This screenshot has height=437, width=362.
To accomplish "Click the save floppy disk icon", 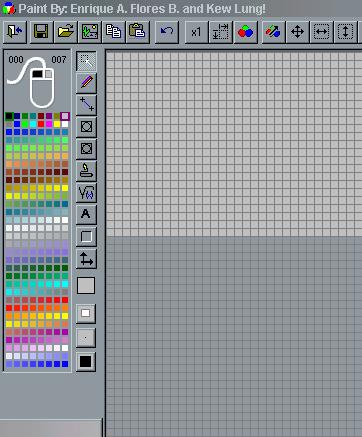I will click(x=41, y=32).
